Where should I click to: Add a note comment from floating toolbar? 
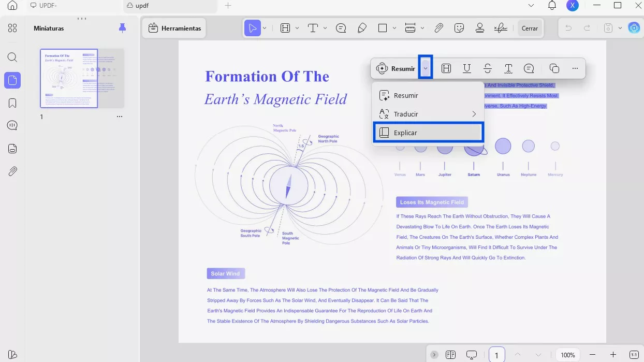(x=529, y=68)
